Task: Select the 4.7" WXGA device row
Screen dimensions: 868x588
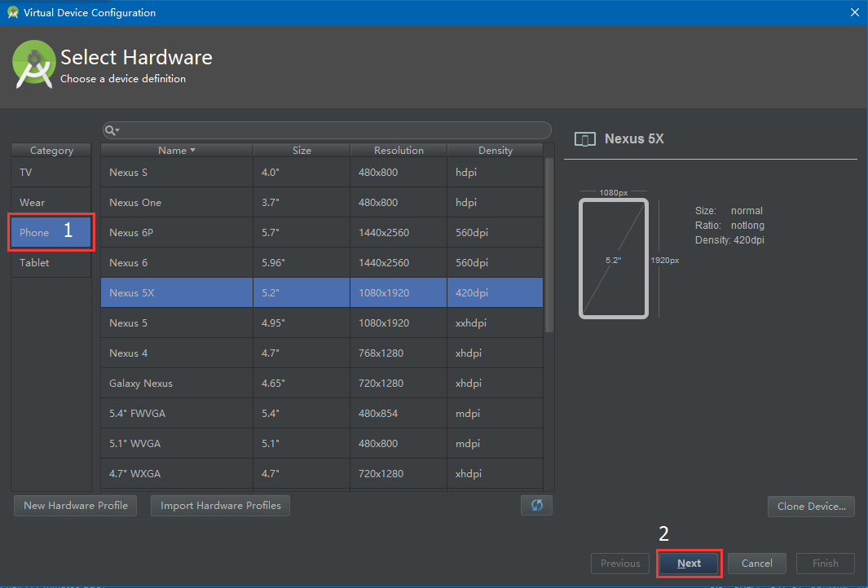Action: [x=322, y=473]
